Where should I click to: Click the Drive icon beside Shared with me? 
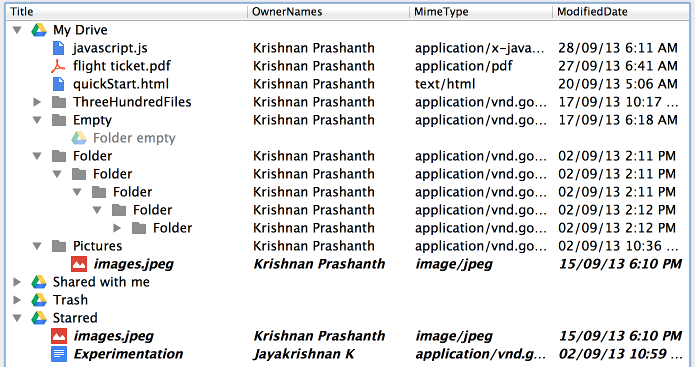[39, 282]
